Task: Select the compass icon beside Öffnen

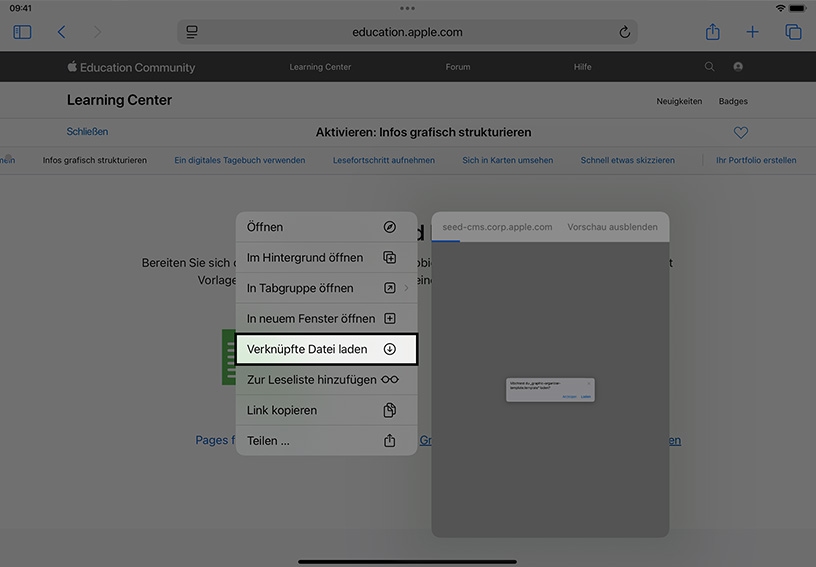Action: [x=390, y=227]
